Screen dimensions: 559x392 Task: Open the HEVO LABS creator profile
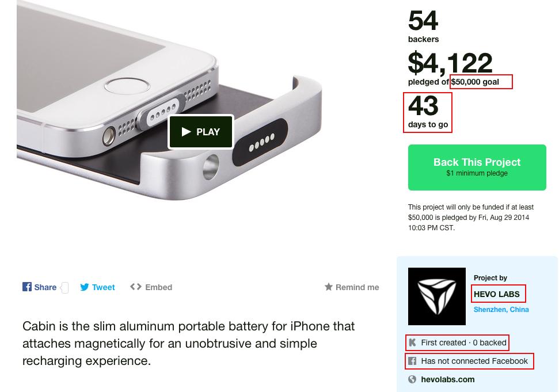(x=496, y=294)
